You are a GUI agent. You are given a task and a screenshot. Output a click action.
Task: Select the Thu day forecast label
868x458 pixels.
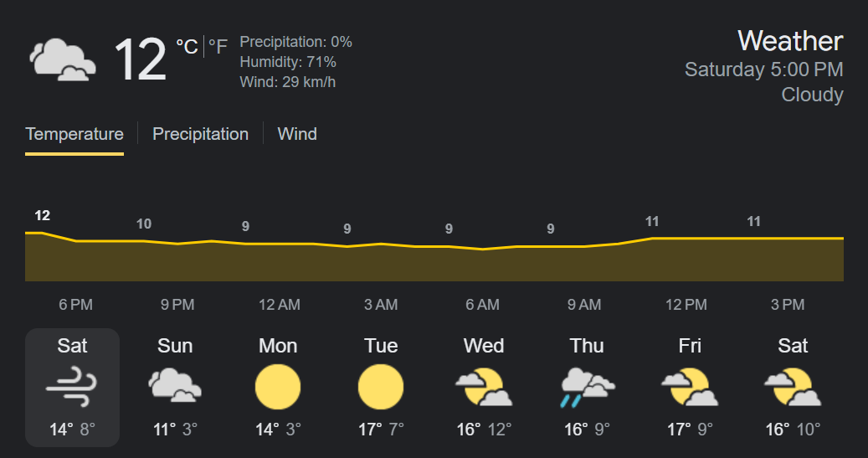587,346
